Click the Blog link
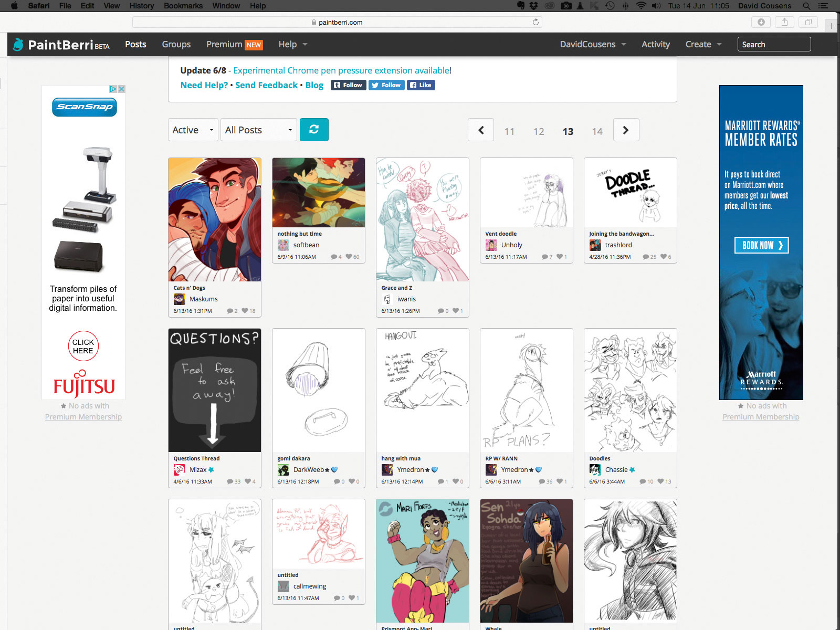840x630 pixels. (x=314, y=85)
